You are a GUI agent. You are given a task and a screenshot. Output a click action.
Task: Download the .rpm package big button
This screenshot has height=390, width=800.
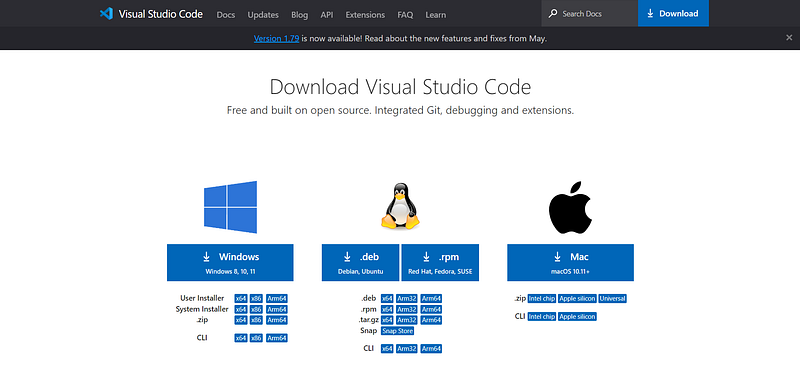coord(440,262)
